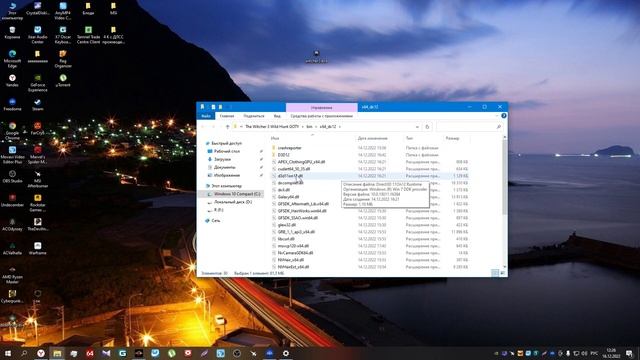Screen dimensions: 640x360
Task: Launch Google Chrome from the desktop
Action: point(12,131)
